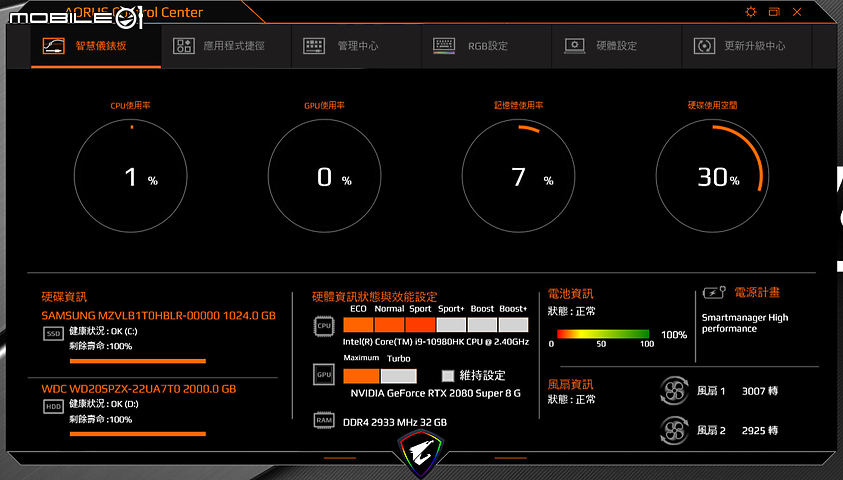
Task: Close the Control Center window
Action: click(797, 12)
